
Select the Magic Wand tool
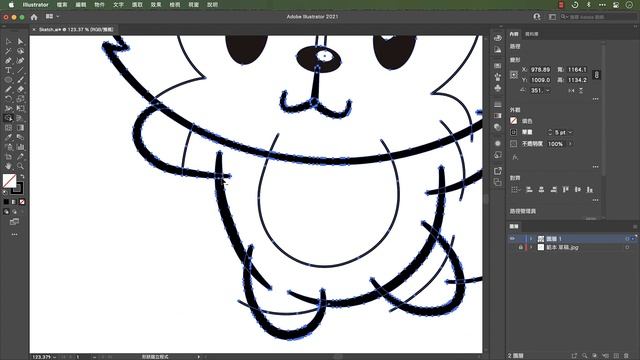click(8, 51)
